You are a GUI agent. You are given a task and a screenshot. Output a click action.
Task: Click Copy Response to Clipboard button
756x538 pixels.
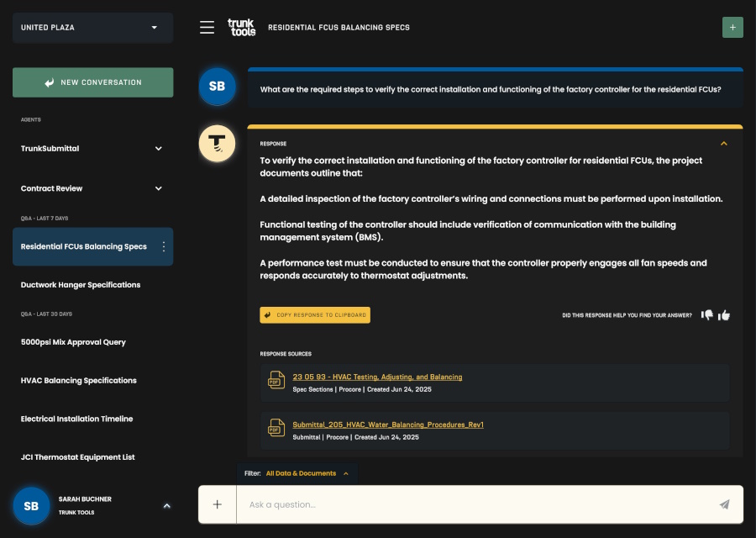pos(315,315)
